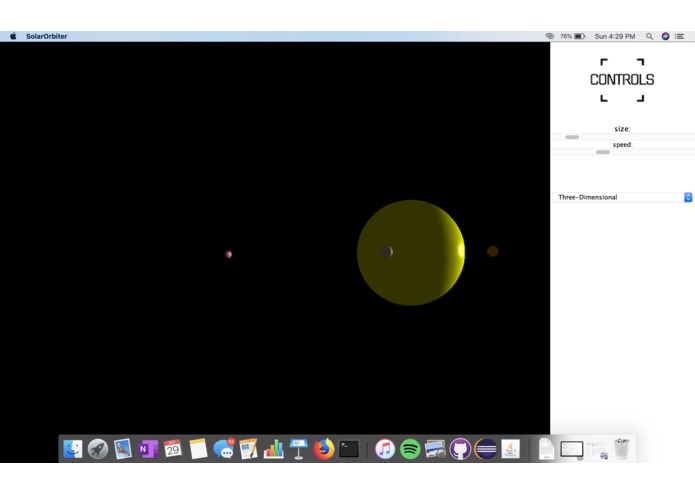Open Messages with notification badge
The height and width of the screenshot is (494, 695).
coord(223,449)
